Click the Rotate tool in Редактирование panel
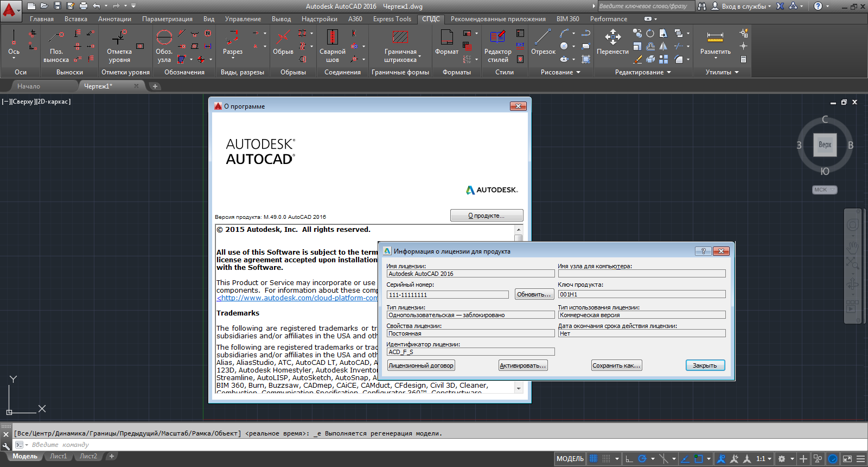 pyautogui.click(x=650, y=34)
